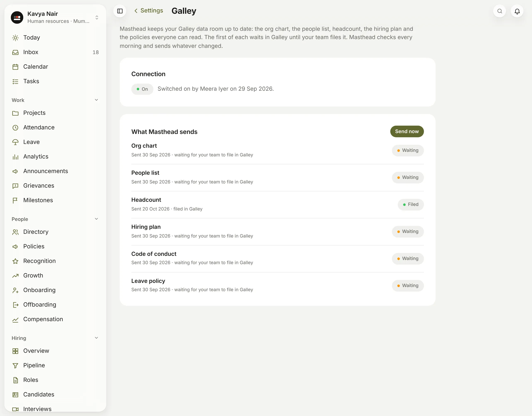Open the notifications bell

coord(517,11)
